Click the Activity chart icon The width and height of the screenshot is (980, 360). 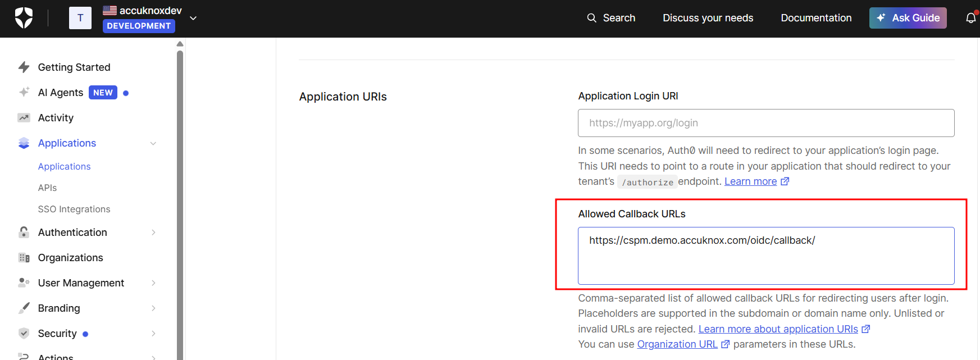24,118
